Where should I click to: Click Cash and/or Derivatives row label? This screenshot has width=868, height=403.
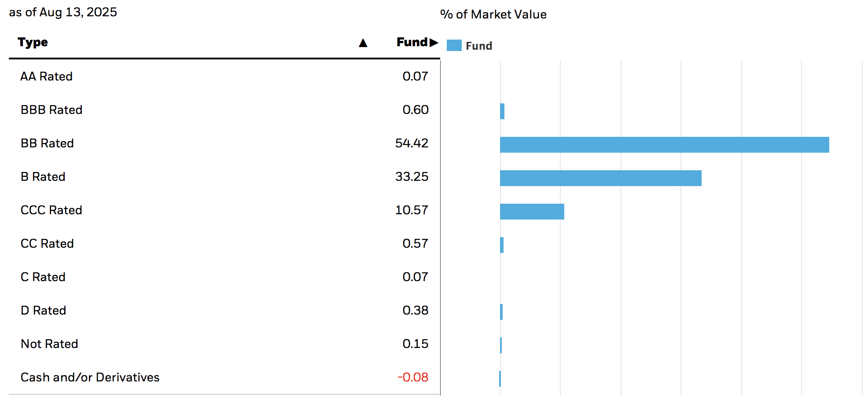90,377
